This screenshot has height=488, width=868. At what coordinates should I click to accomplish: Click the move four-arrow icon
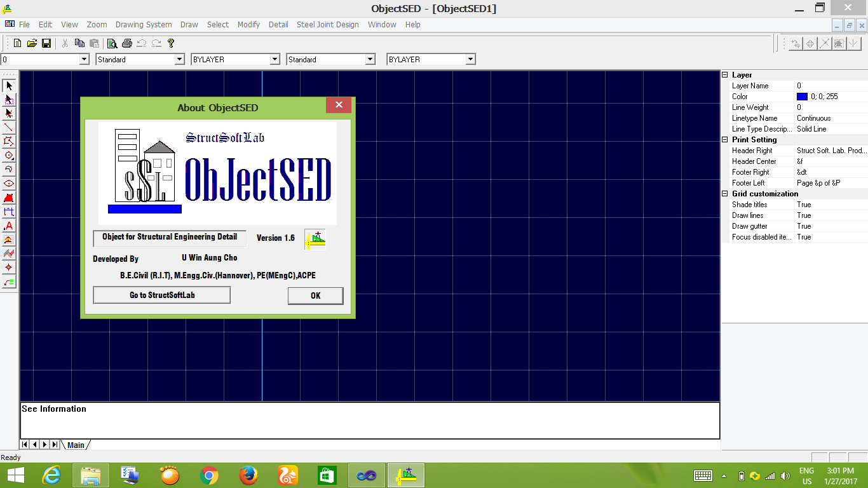(x=810, y=43)
